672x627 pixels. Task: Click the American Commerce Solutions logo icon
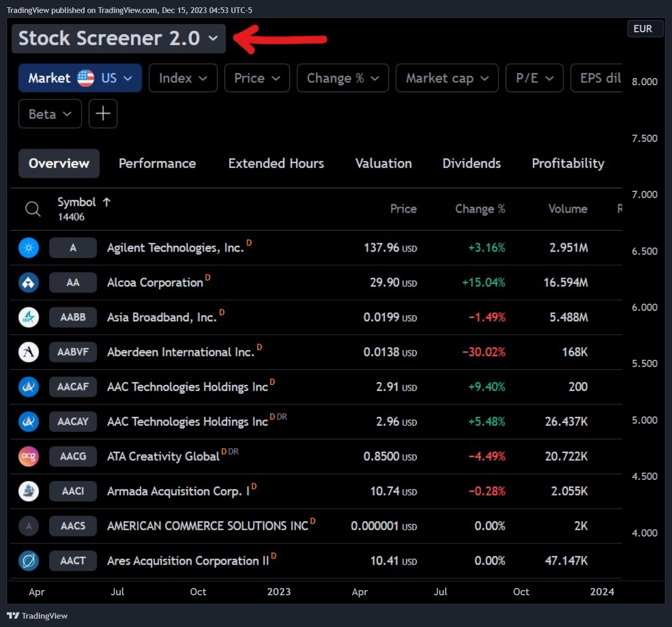tap(29, 526)
